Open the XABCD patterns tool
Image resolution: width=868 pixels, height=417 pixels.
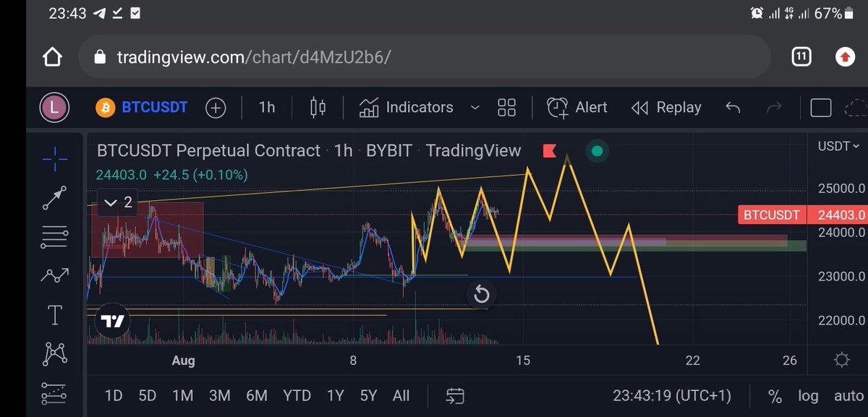point(55,353)
